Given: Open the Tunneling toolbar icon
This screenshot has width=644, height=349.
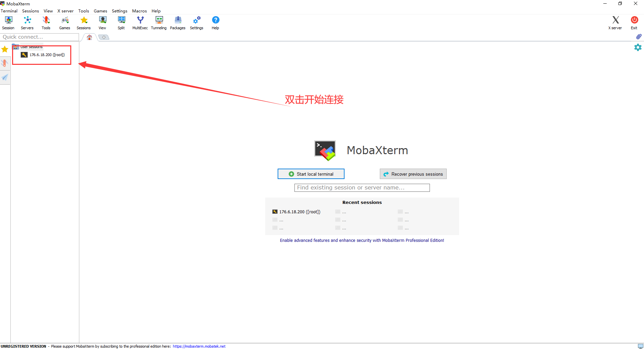Looking at the screenshot, I should (159, 23).
